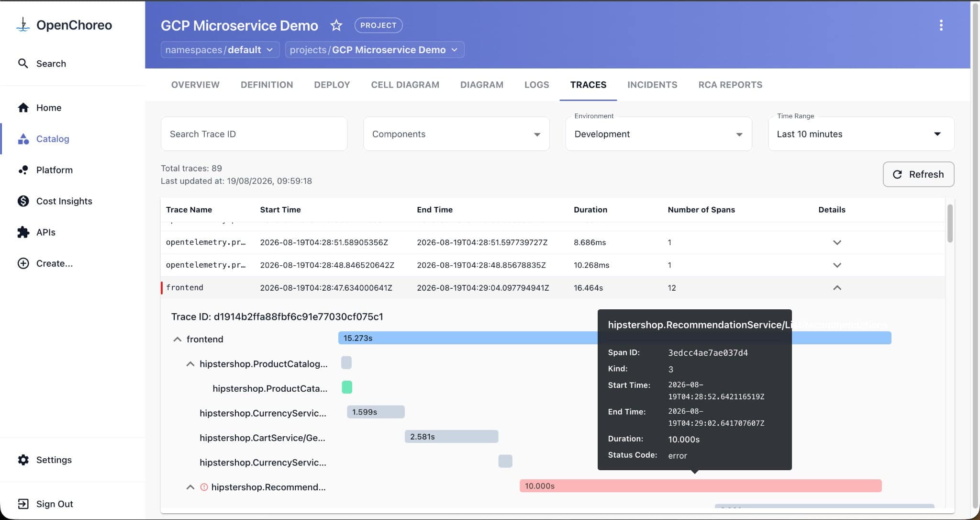Image resolution: width=980 pixels, height=520 pixels.
Task: Click the Sign Out icon
Action: click(x=23, y=504)
